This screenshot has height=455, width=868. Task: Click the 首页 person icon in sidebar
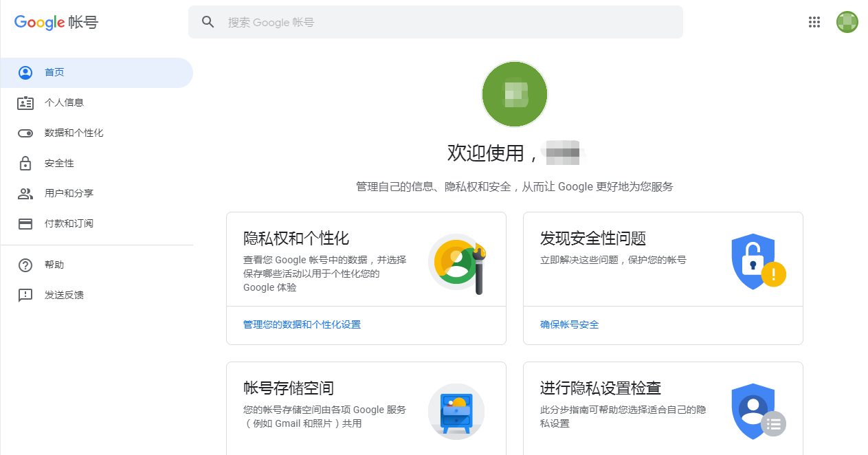click(x=25, y=72)
